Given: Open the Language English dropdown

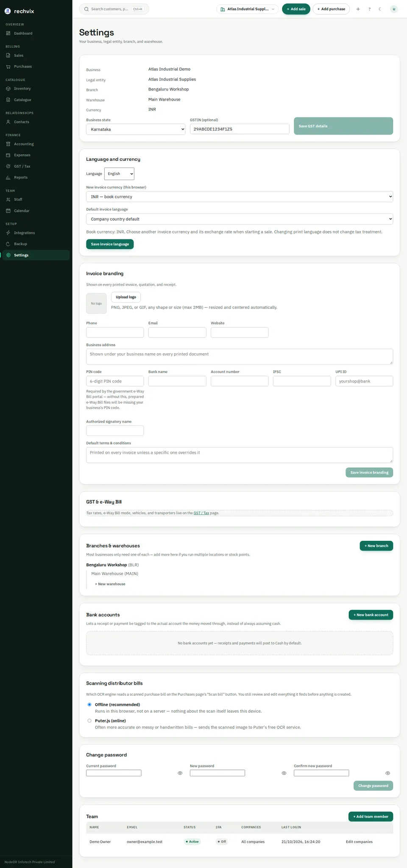Looking at the screenshot, I should coord(119,174).
